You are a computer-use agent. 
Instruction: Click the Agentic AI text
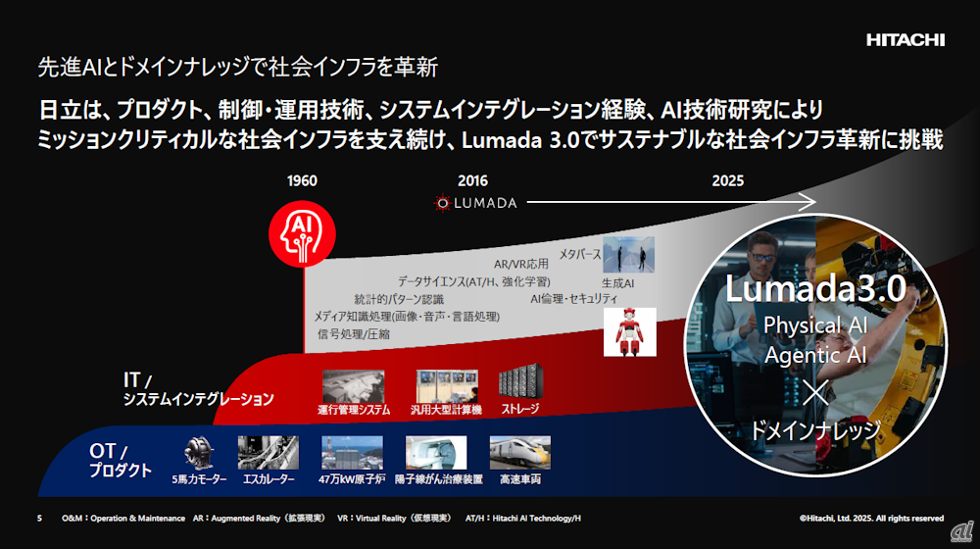click(815, 355)
